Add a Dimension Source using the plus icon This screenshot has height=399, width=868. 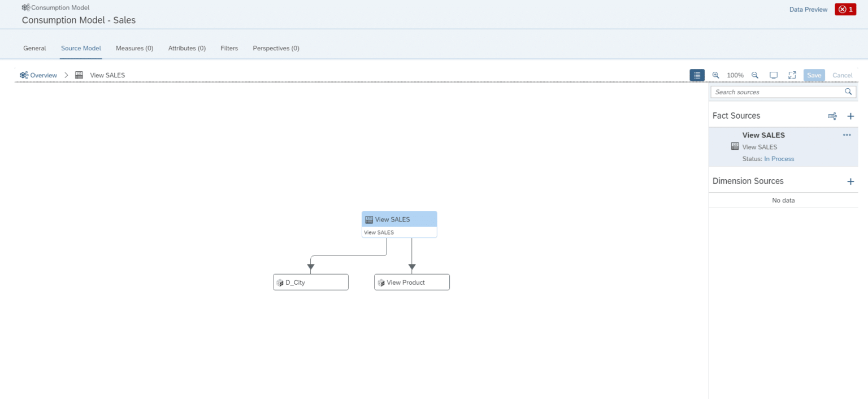[x=850, y=181]
